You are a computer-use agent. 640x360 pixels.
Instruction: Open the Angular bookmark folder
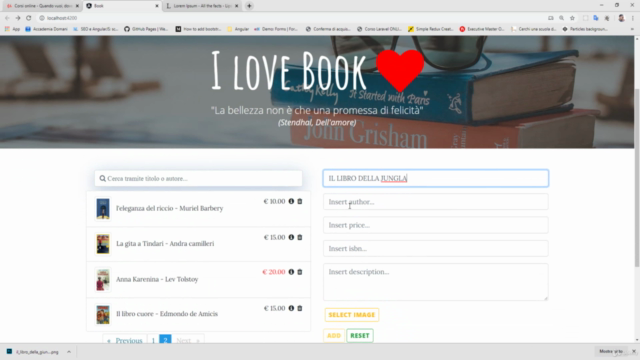238,29
